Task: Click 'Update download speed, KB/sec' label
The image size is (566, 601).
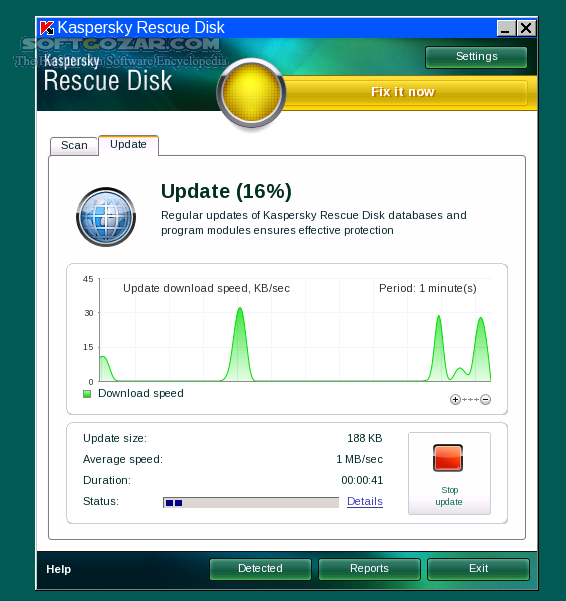Action: [x=206, y=288]
